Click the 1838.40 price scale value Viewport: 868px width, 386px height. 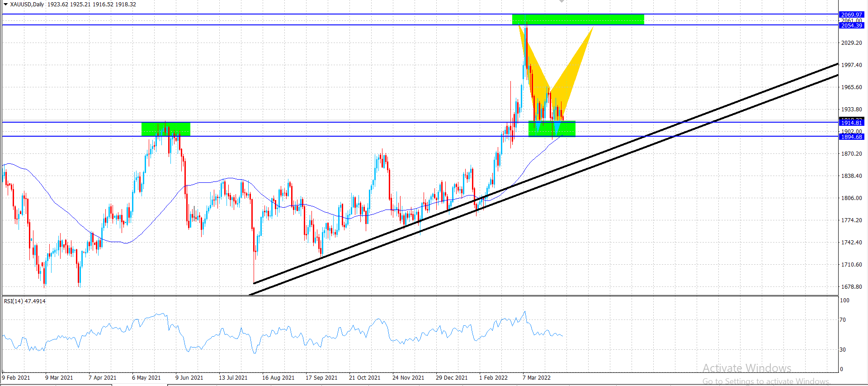coord(851,176)
